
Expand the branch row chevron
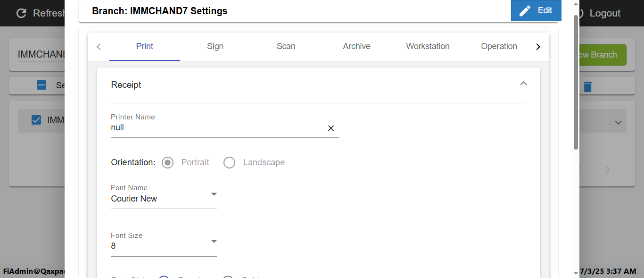(x=618, y=123)
